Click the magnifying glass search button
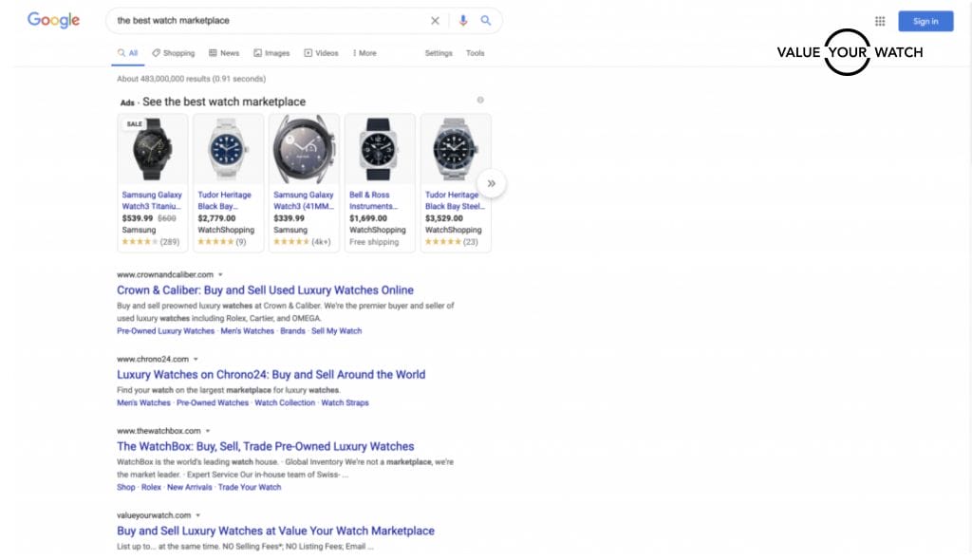 [486, 20]
